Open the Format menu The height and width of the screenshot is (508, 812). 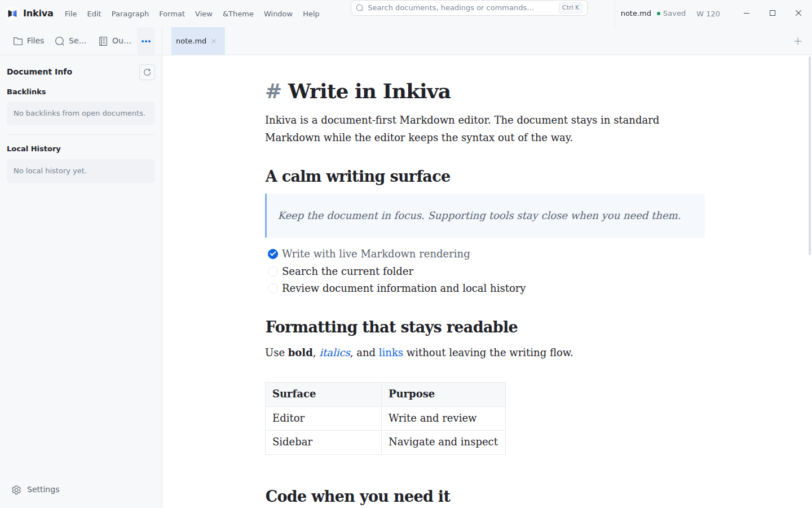(172, 14)
